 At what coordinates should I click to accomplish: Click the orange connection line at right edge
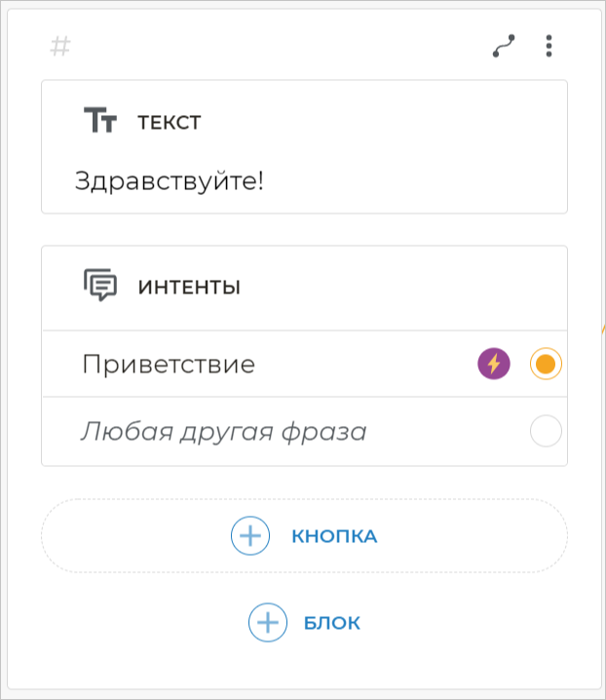603,331
